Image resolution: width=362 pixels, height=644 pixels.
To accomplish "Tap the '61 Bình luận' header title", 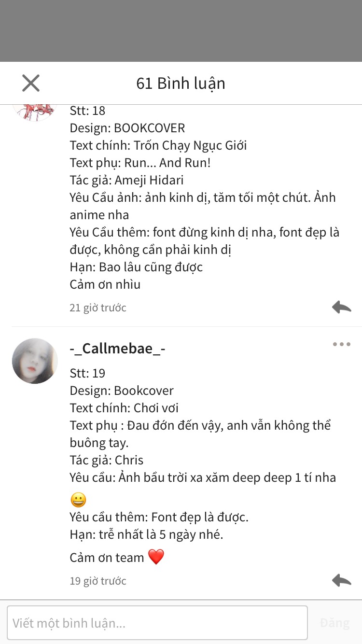I will pyautogui.click(x=181, y=84).
